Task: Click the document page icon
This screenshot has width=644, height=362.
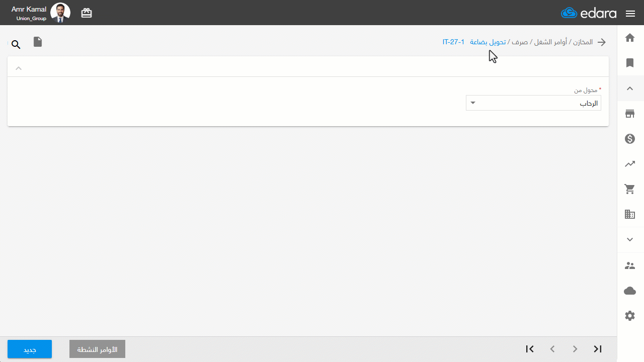Action: 38,42
